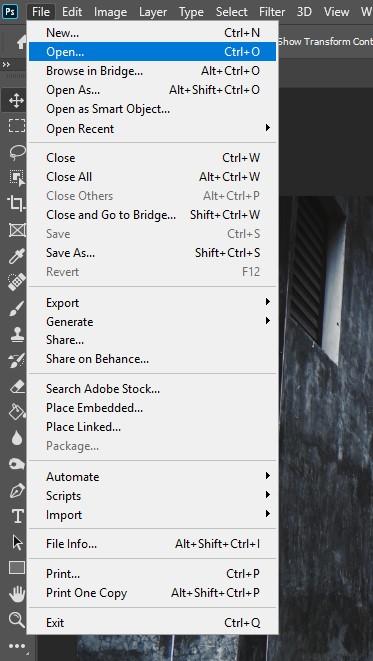Click the Photoshop Ps logo icon

click(x=10, y=11)
